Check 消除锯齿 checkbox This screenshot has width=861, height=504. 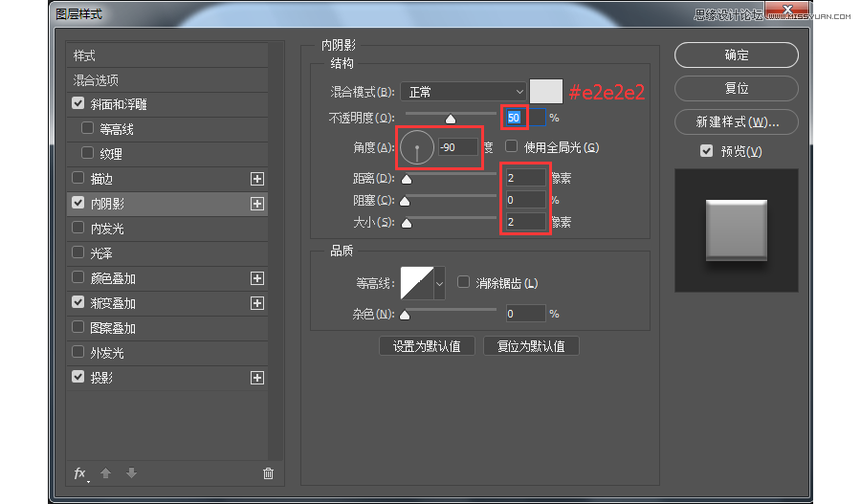pos(463,282)
